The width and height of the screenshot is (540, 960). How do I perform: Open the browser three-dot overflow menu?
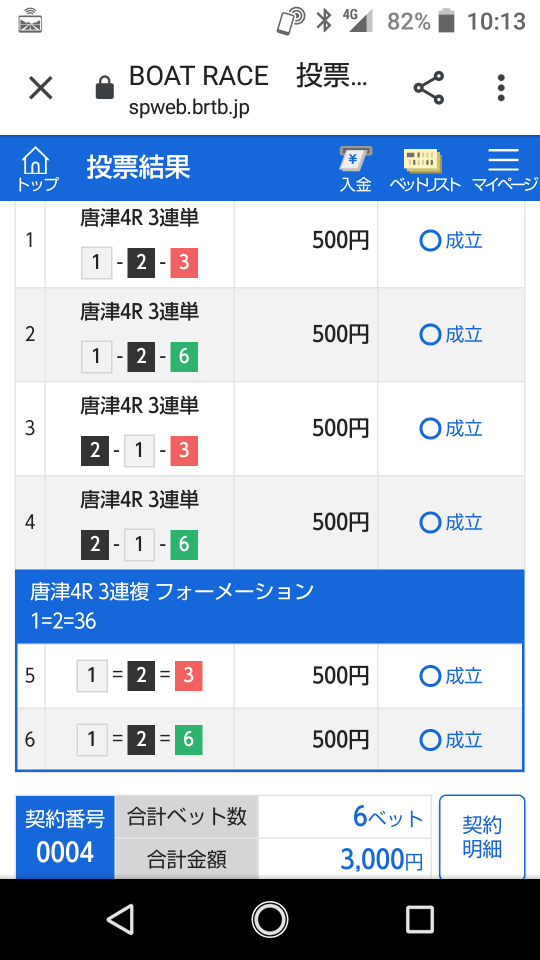tap(501, 88)
